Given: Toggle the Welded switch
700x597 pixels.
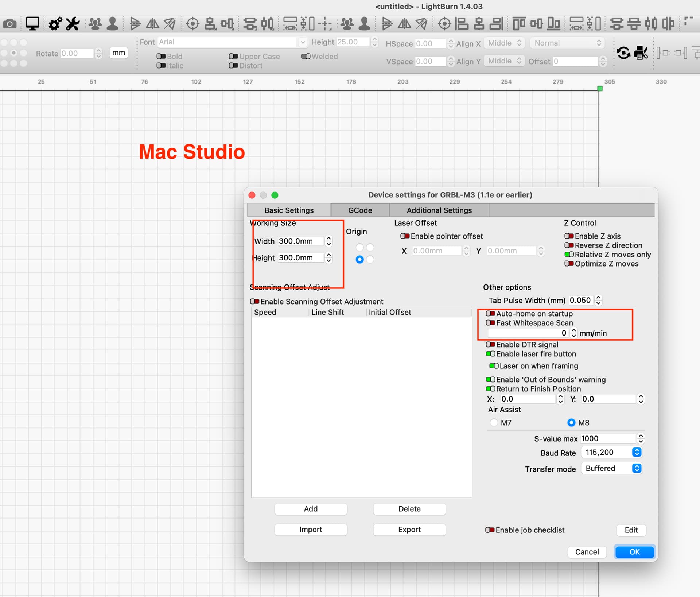Looking at the screenshot, I should 306,56.
